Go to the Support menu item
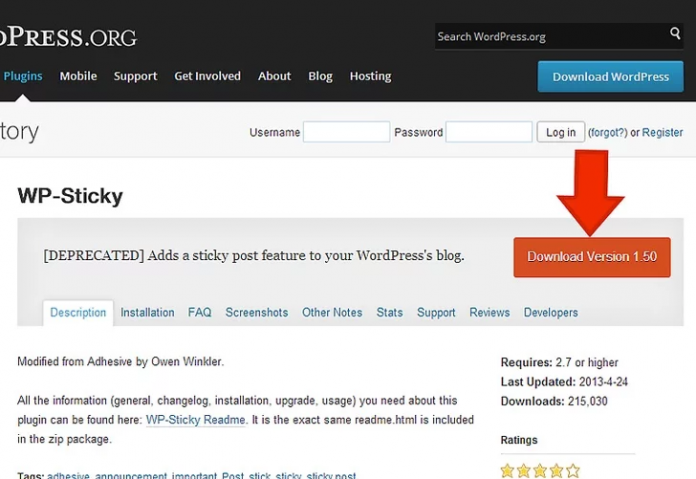 (x=135, y=76)
